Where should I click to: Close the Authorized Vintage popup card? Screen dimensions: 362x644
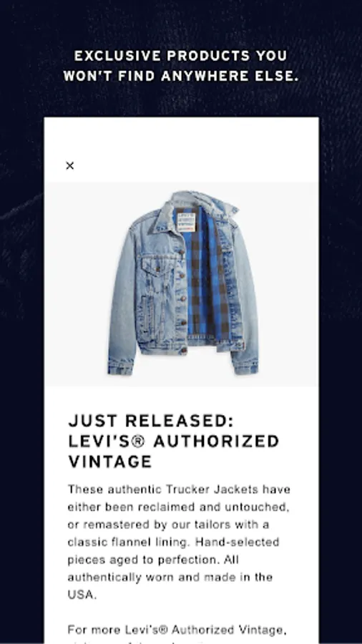tap(70, 165)
